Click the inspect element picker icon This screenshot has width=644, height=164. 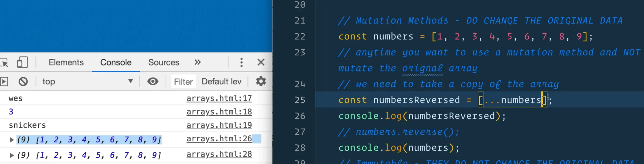pyautogui.click(x=4, y=62)
